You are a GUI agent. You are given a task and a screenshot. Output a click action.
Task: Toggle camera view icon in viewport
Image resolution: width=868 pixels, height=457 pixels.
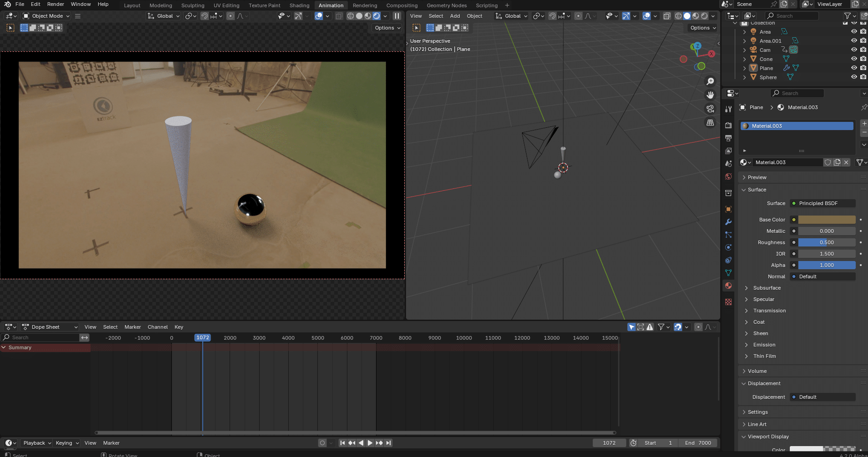[x=710, y=109]
